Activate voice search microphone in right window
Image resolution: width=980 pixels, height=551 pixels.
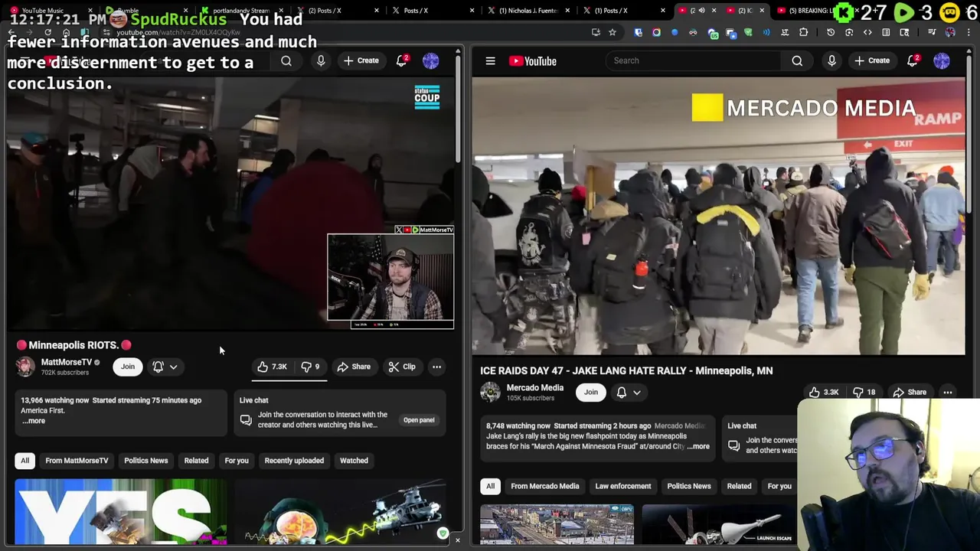[831, 60]
